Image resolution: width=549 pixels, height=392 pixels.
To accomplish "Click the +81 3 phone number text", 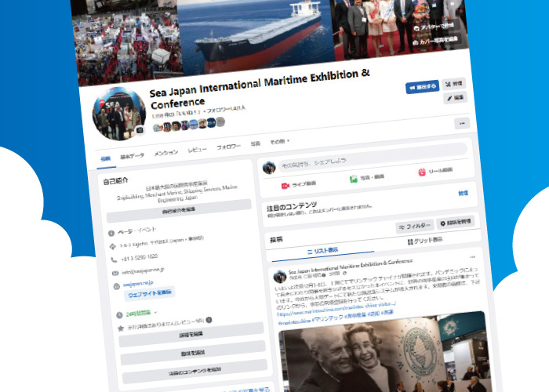I will click(139, 258).
